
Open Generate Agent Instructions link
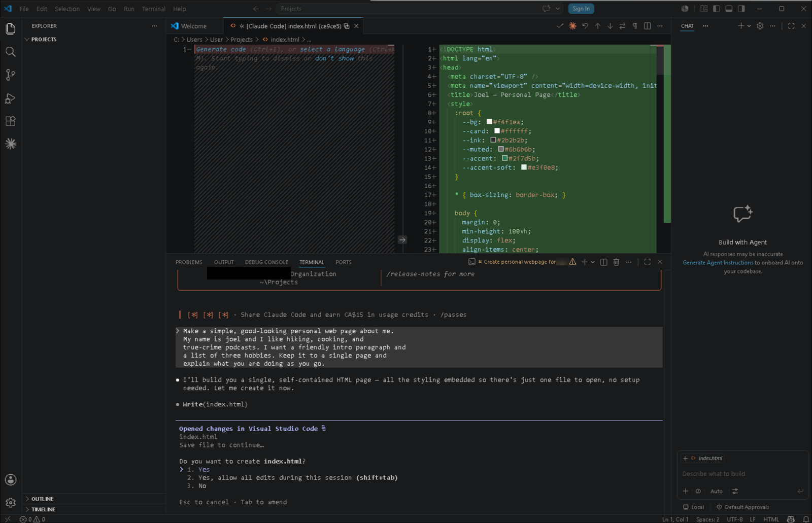click(718, 263)
